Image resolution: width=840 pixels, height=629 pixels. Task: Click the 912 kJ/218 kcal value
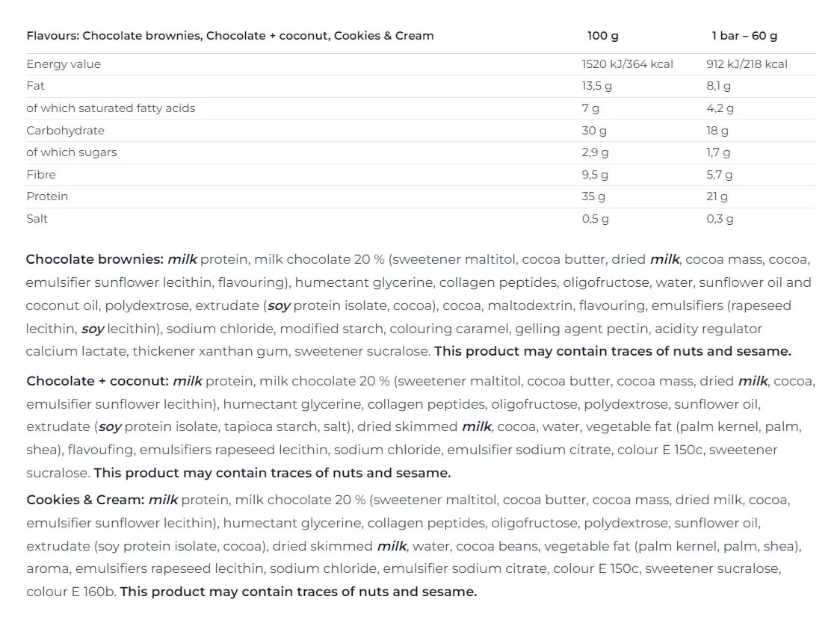(x=747, y=64)
